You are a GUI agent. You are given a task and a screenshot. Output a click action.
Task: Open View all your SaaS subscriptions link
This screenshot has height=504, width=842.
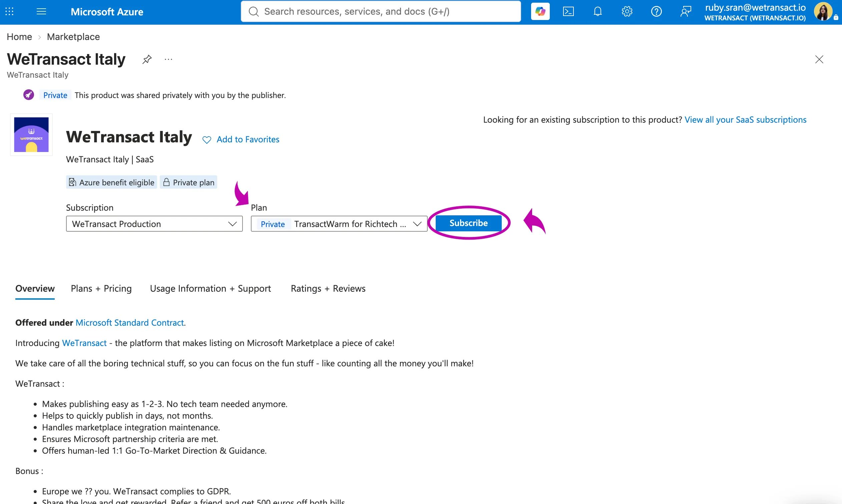click(x=745, y=120)
